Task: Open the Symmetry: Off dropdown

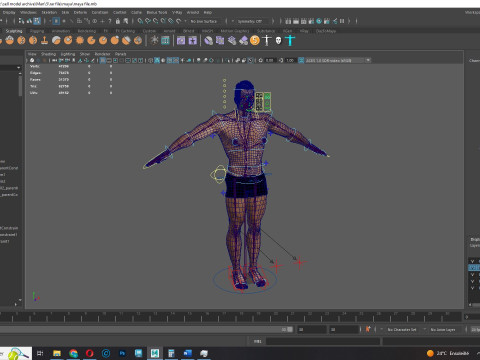Action: (249, 21)
